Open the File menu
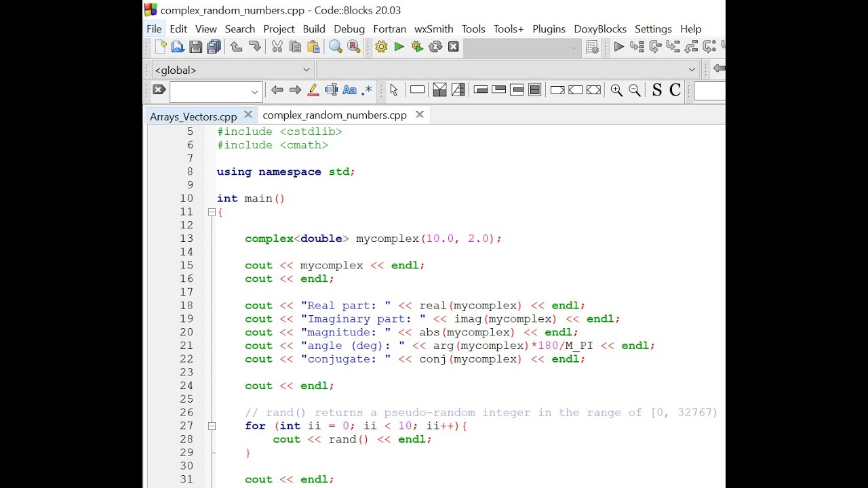The width and height of the screenshot is (868, 488). pyautogui.click(x=154, y=29)
